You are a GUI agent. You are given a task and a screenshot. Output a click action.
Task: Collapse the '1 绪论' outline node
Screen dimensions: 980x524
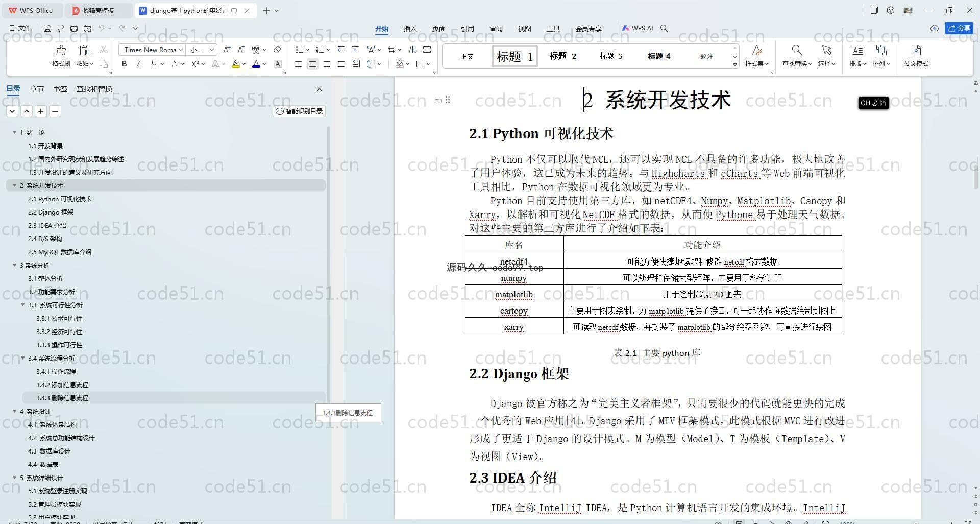tap(15, 132)
